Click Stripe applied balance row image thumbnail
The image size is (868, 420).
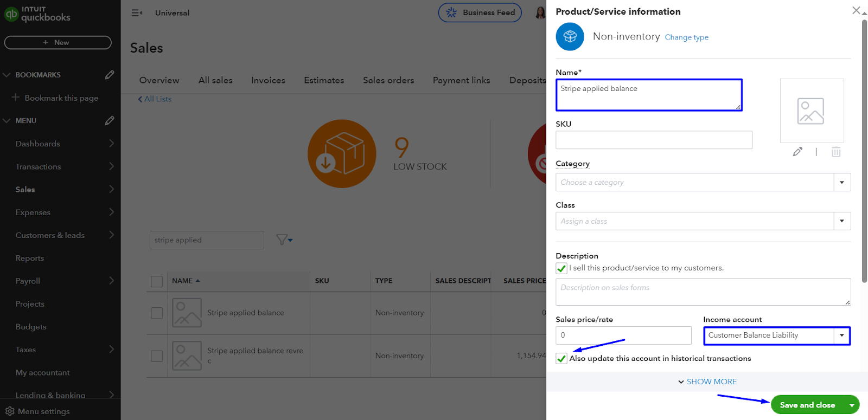(187, 313)
